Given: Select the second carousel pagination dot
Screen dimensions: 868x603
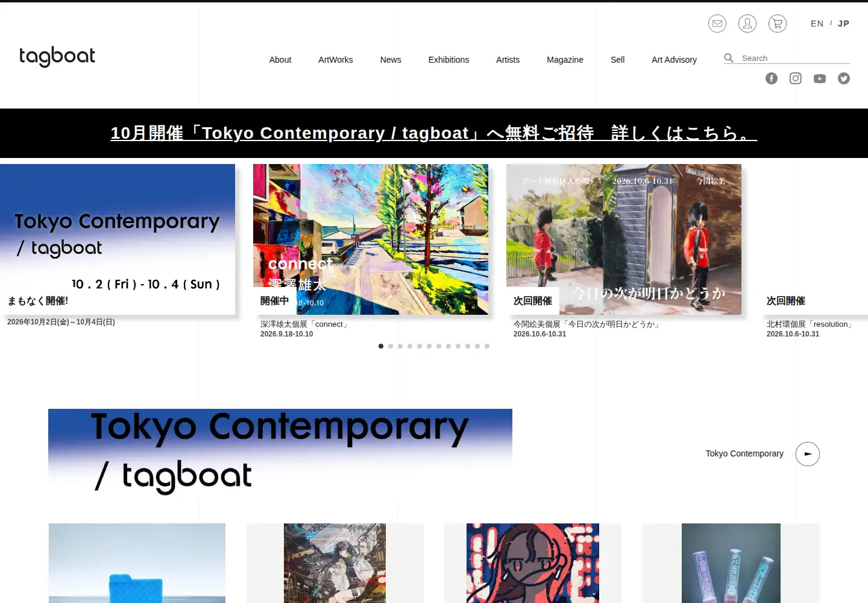Looking at the screenshot, I should click(x=391, y=346).
